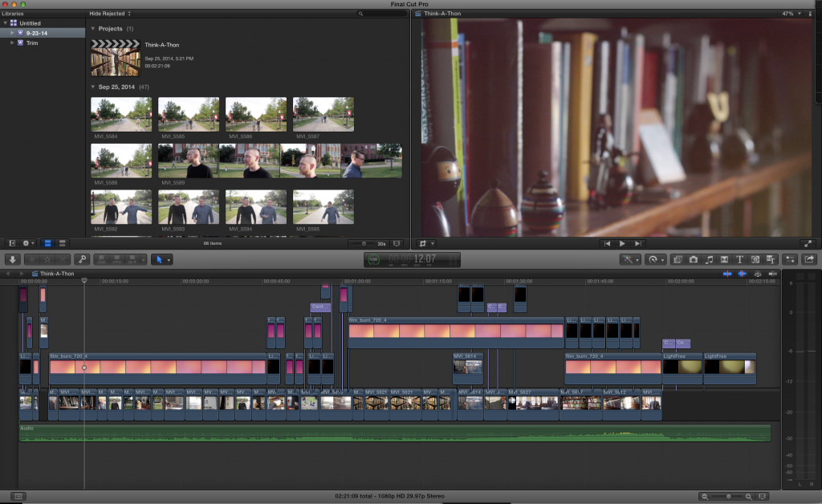
Task: Select the Trim event in Libraries
Action: 32,43
